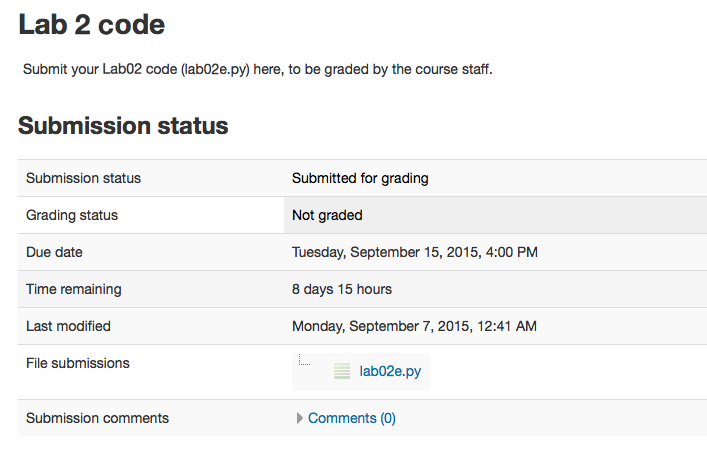Click the "Lab 2 code" page heading
The image size is (707, 449).
[x=92, y=25]
